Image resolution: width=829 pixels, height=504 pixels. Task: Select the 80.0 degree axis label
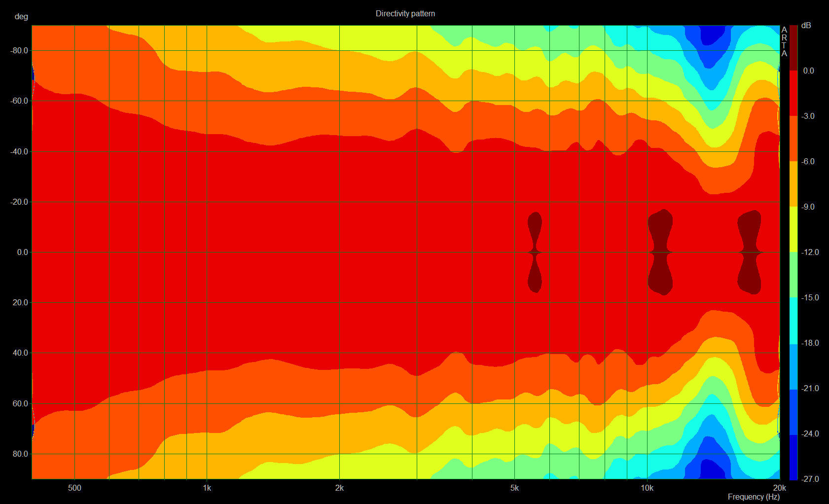tap(21, 454)
